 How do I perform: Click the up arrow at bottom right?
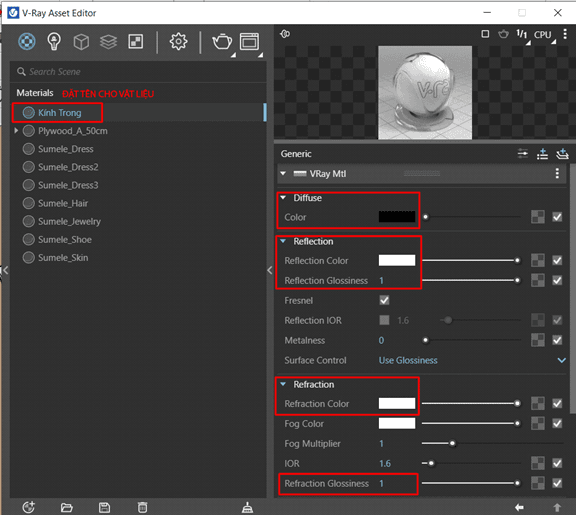557,508
